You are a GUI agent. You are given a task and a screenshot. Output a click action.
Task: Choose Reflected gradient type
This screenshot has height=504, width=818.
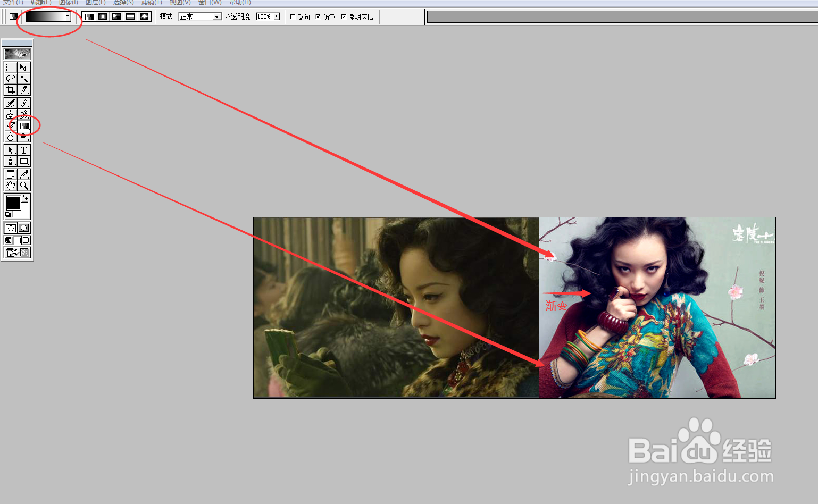point(130,16)
